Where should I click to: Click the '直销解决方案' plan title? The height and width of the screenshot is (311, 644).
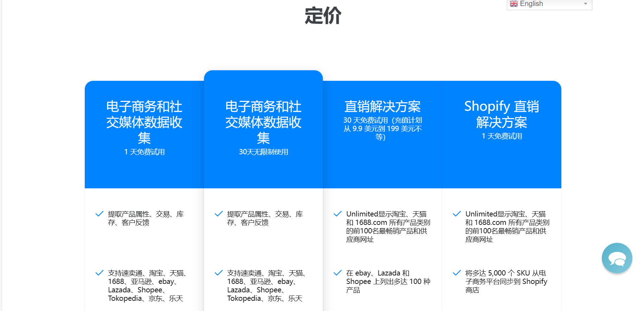point(383,106)
